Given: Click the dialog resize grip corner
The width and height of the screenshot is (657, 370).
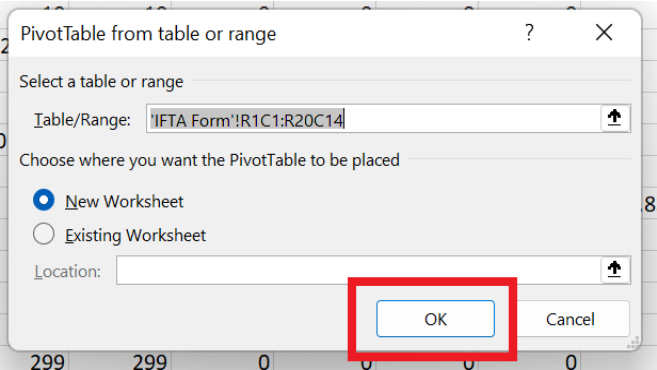Looking at the screenshot, I should pos(633,342).
